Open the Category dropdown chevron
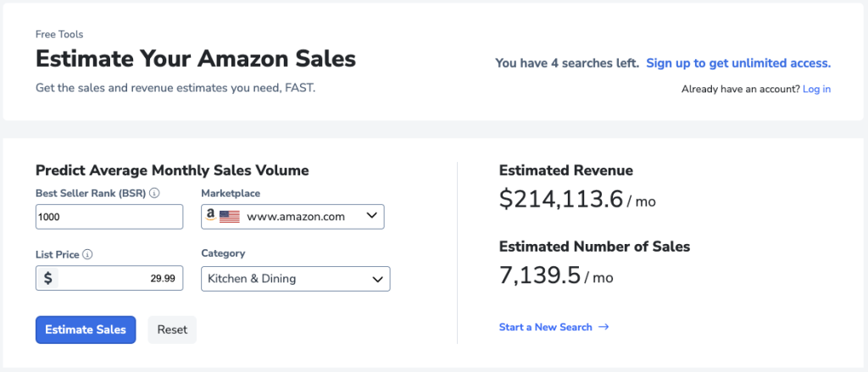 [x=377, y=279]
